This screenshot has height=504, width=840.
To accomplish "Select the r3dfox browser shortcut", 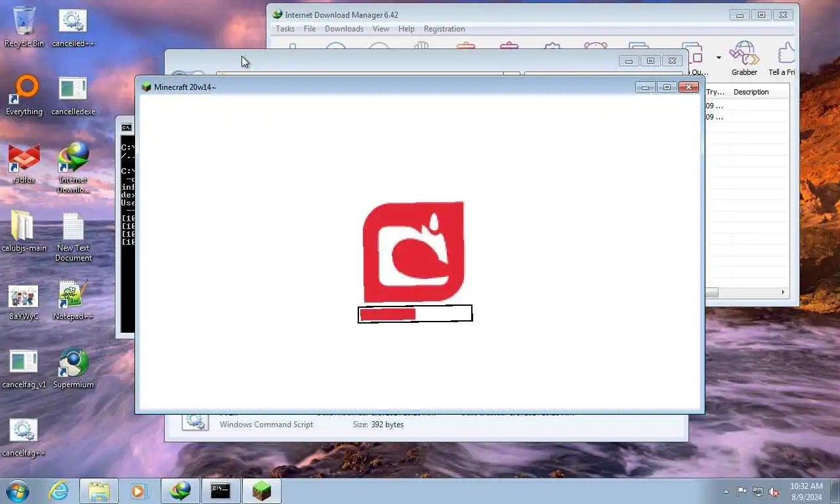I will click(24, 164).
